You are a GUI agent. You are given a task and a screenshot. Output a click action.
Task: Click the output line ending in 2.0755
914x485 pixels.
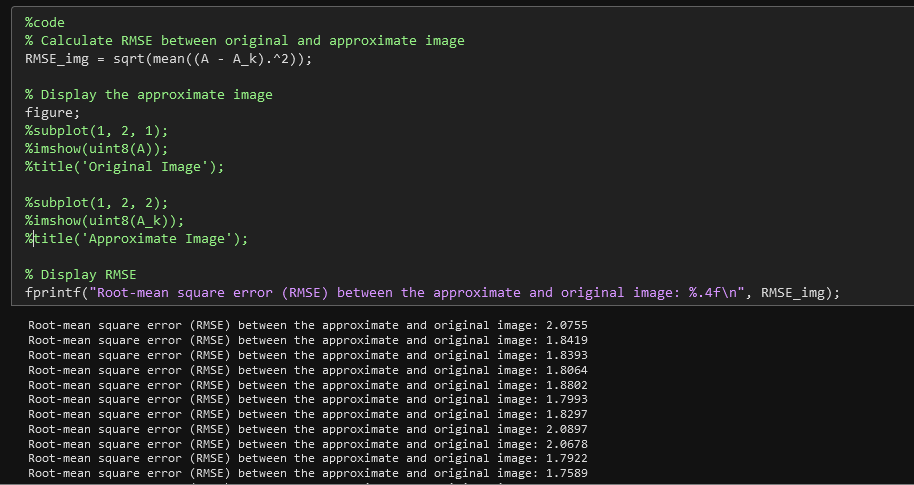point(308,325)
